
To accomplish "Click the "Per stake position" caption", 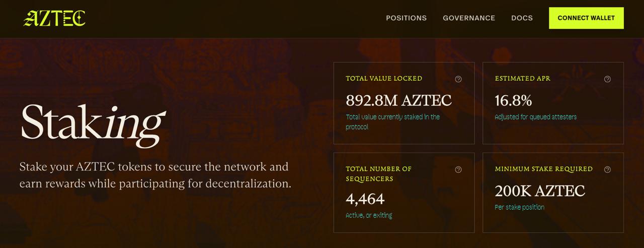I will pos(519,207).
